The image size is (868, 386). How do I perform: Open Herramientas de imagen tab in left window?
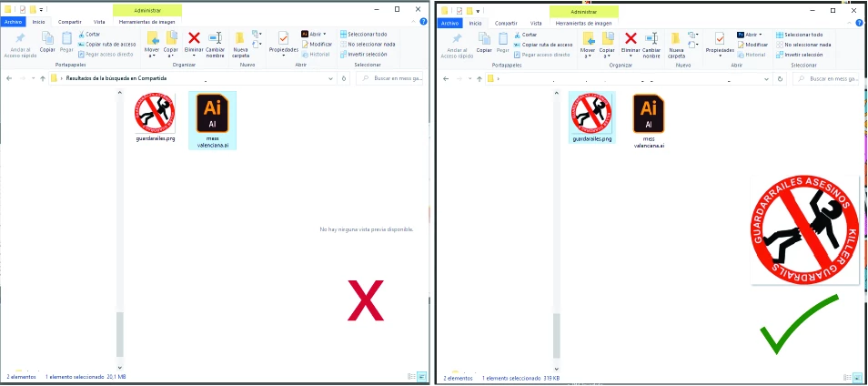pyautogui.click(x=146, y=22)
